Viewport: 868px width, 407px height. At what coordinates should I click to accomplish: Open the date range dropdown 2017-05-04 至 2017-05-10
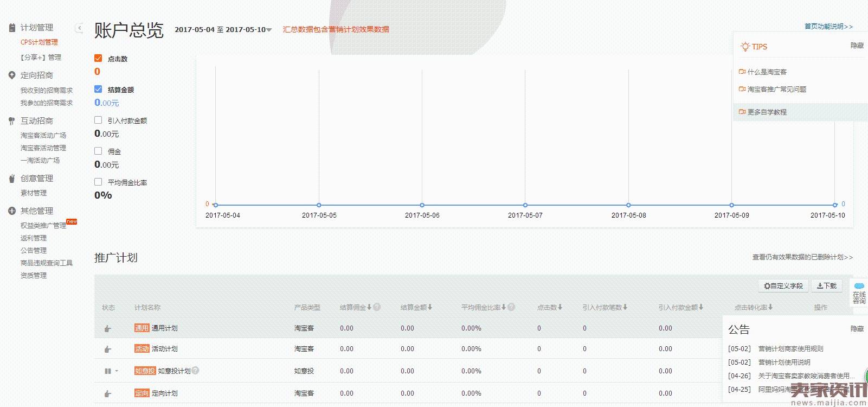(223, 29)
